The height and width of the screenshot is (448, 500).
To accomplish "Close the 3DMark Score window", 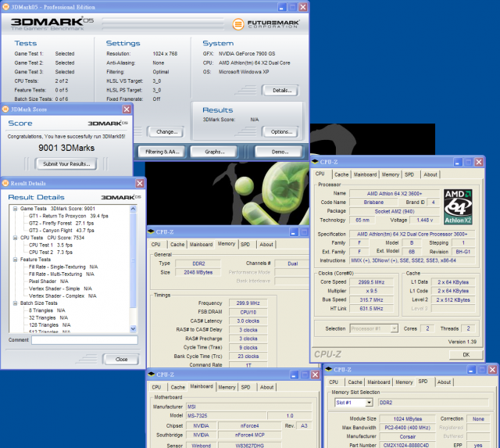I will (127, 109).
